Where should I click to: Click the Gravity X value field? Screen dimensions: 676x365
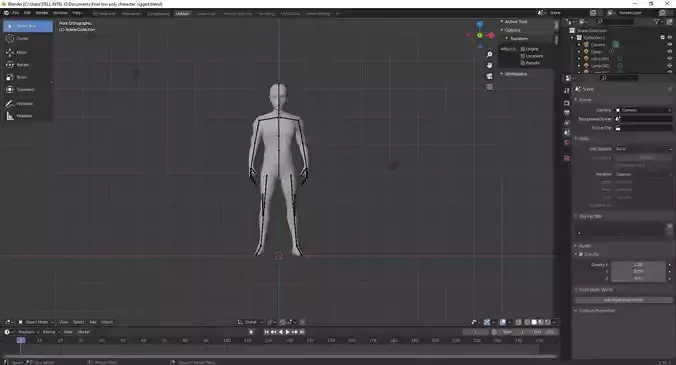click(638, 265)
